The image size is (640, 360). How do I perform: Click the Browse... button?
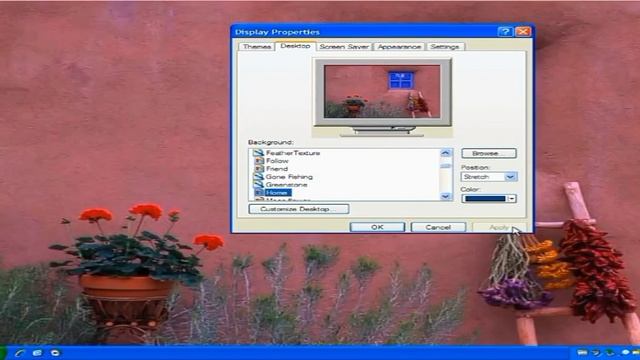pos(489,153)
